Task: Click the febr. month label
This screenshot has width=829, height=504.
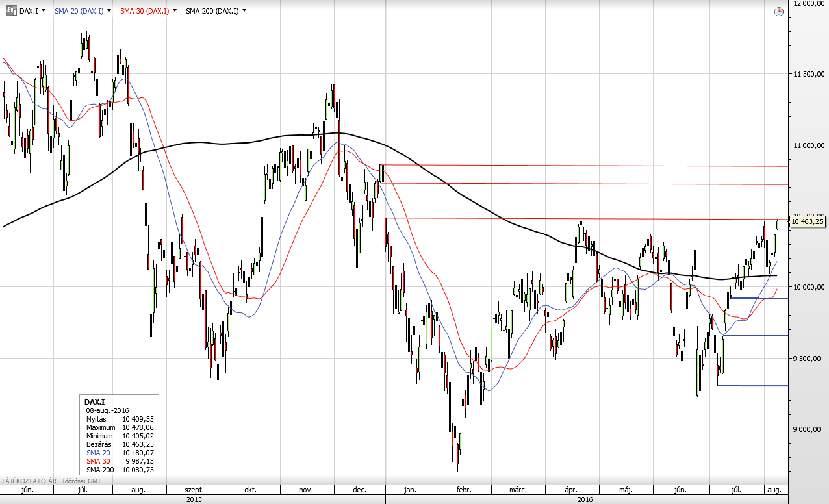Action: tap(463, 490)
